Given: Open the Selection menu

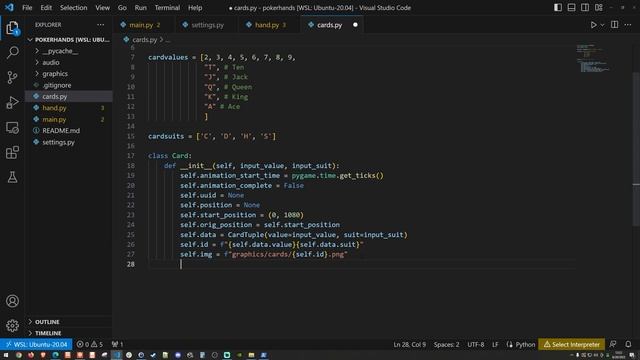Looking at the screenshot, I should tap(73, 8).
